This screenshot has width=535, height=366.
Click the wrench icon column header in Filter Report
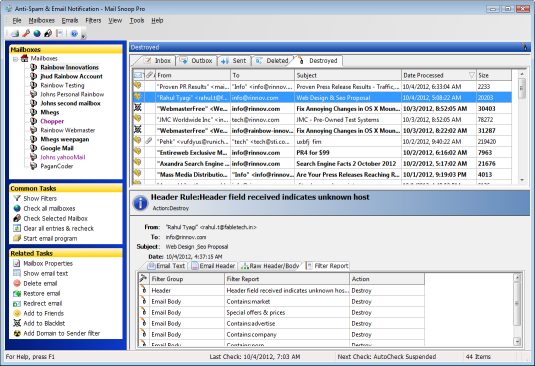coord(143,278)
